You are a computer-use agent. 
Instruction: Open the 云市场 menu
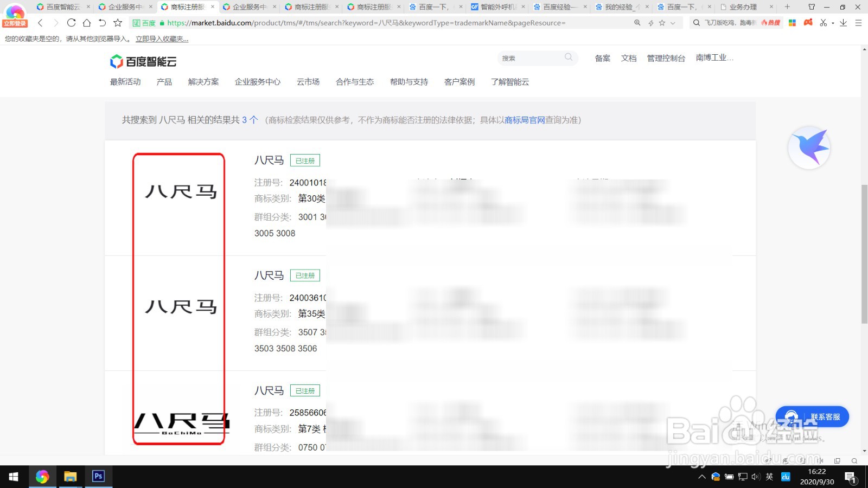pos(308,82)
